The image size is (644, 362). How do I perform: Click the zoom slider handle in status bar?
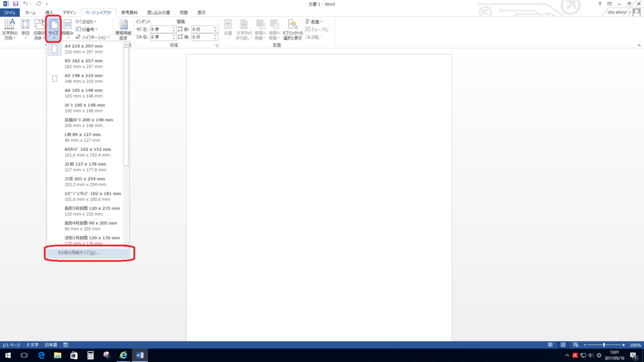point(604,345)
